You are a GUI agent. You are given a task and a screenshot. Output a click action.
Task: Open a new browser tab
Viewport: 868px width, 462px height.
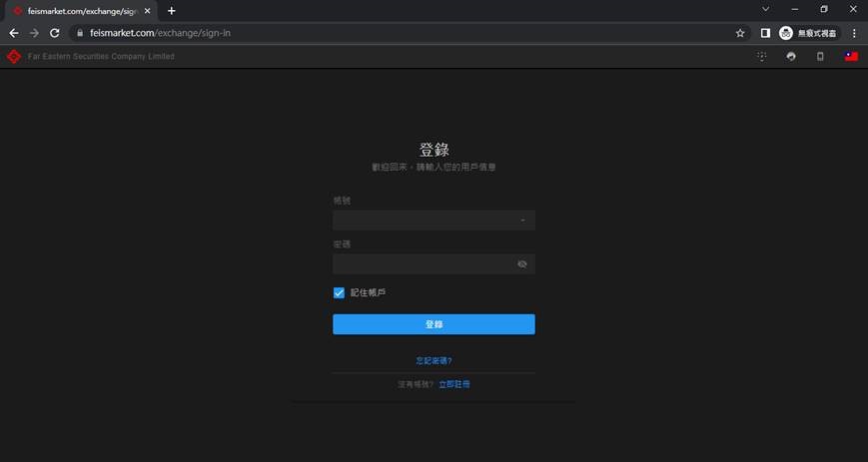pyautogui.click(x=171, y=11)
